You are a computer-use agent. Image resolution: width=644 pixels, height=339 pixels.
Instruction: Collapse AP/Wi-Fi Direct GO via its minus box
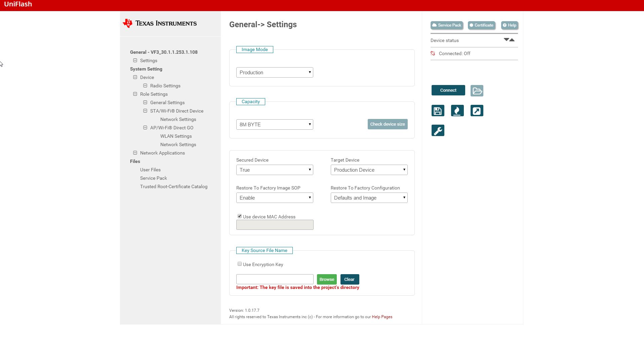tap(145, 128)
